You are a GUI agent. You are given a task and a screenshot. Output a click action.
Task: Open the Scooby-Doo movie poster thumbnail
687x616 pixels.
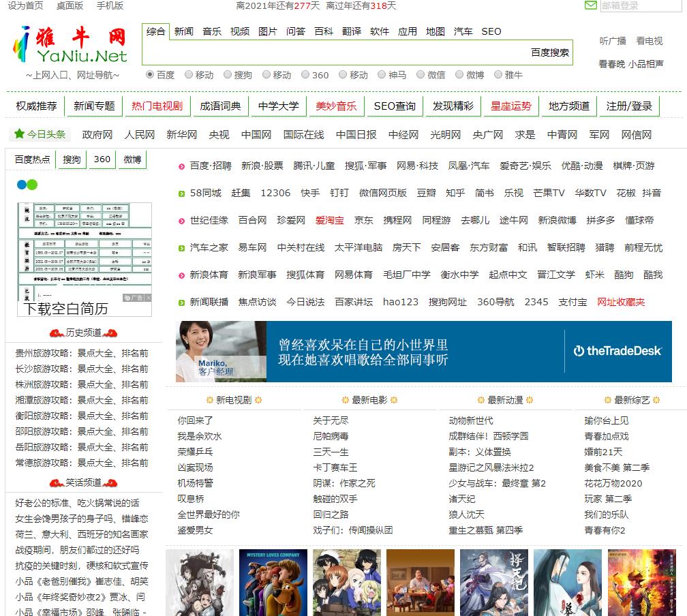[x=273, y=582]
